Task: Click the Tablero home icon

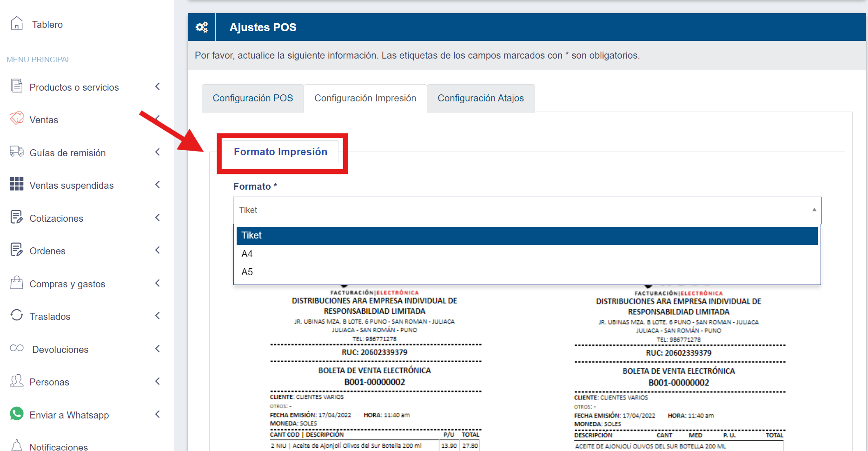Action: click(17, 23)
